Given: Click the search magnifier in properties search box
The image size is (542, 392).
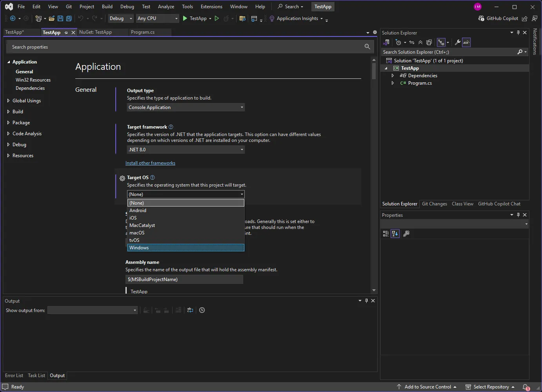Looking at the screenshot, I should (x=367, y=46).
